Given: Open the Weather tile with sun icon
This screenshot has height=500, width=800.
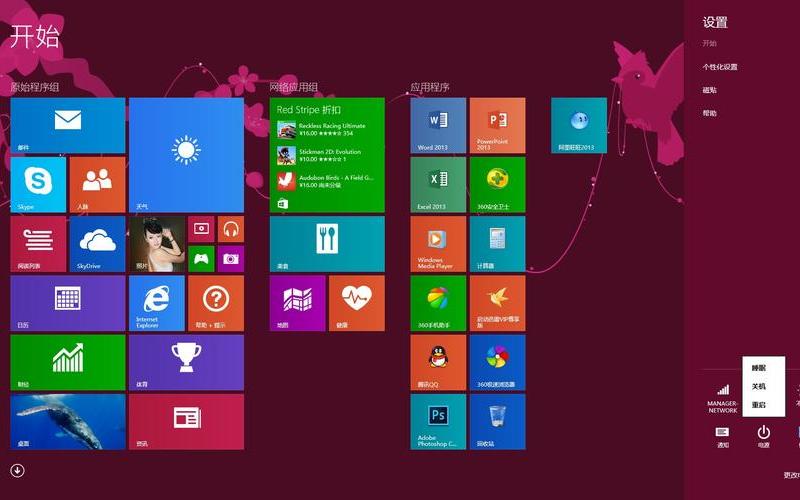Looking at the screenshot, I should coord(186,155).
